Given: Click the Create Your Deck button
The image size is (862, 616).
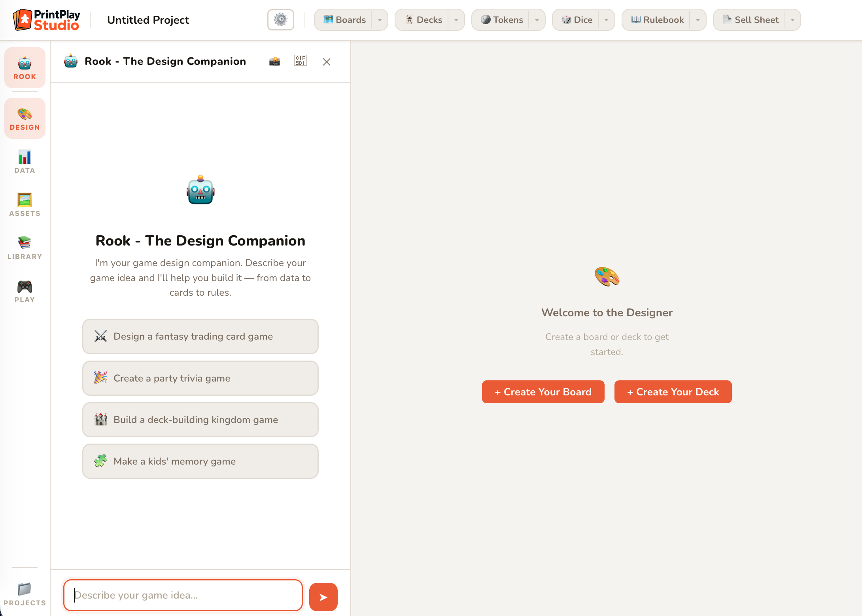Looking at the screenshot, I should [673, 392].
